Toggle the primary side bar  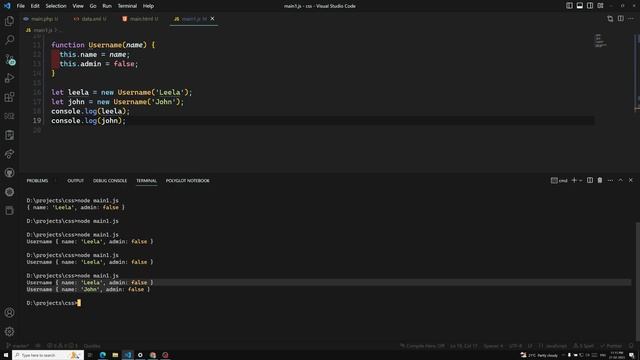[x=569, y=6]
